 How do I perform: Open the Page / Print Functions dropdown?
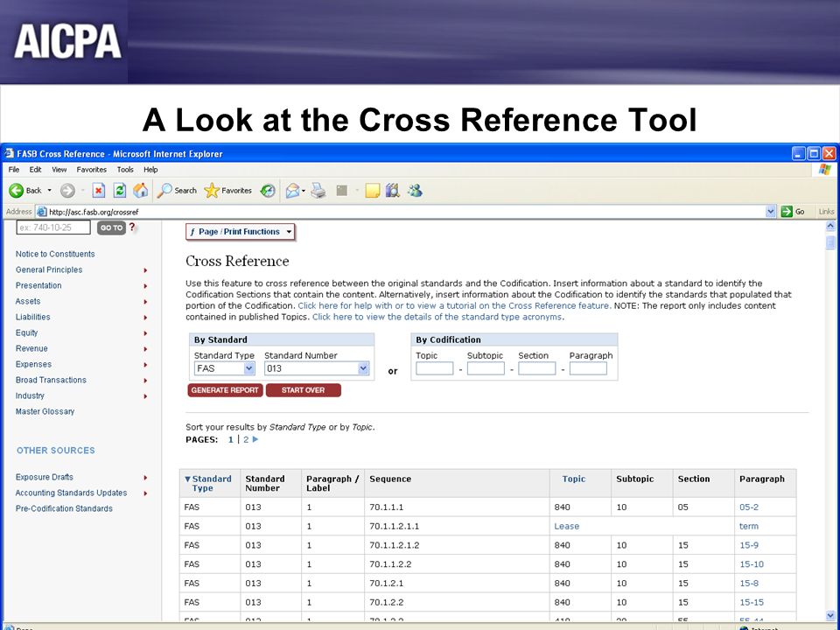[x=240, y=232]
